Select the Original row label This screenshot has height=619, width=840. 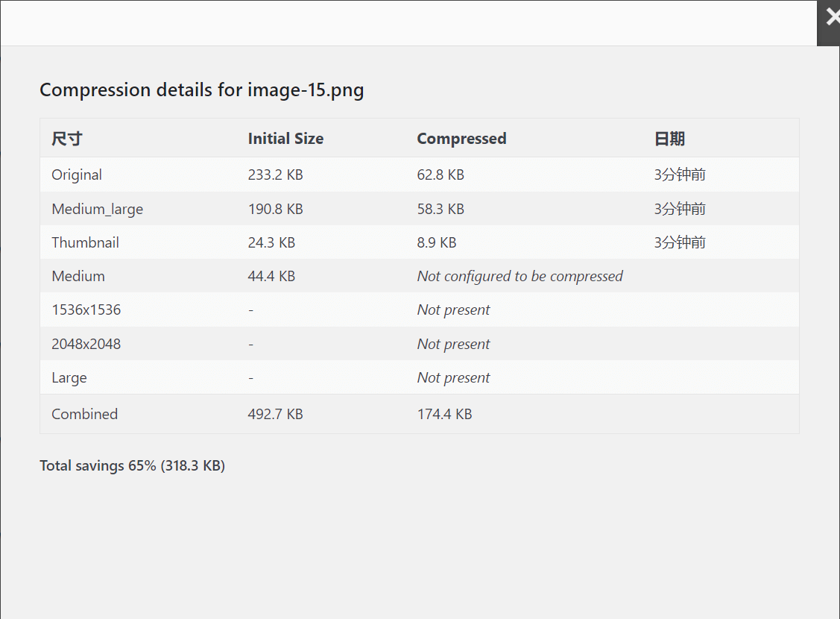(77, 175)
